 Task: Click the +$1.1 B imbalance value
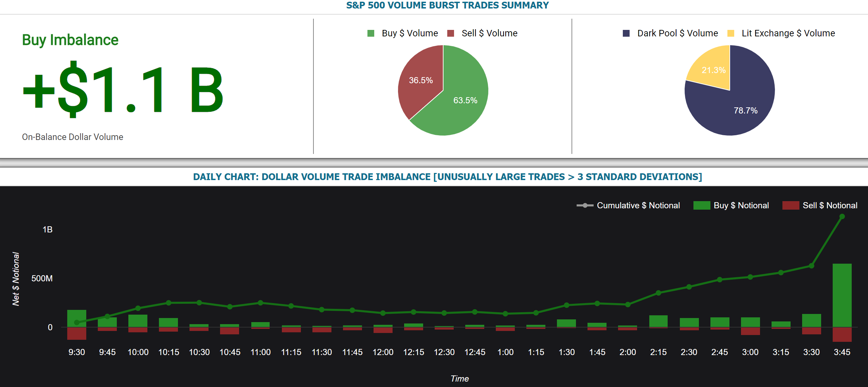(123, 90)
